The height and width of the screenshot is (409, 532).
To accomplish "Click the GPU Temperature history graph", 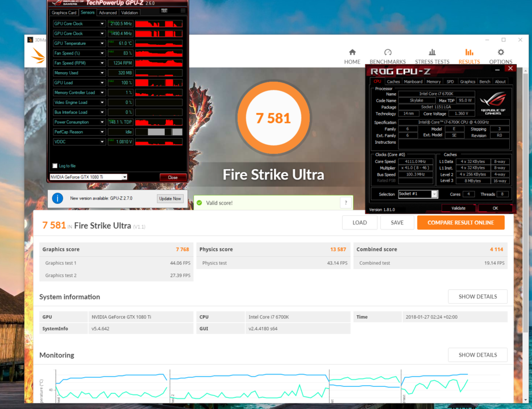I will [x=159, y=43].
